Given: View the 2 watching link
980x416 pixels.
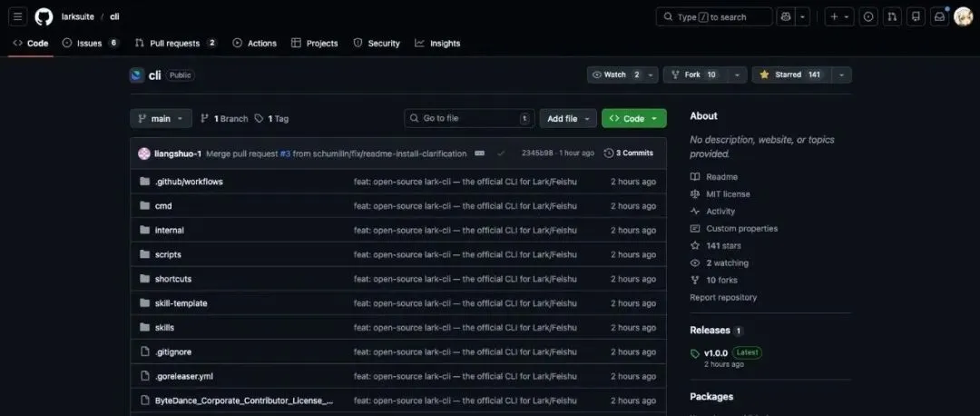Looking at the screenshot, I should tap(720, 263).
